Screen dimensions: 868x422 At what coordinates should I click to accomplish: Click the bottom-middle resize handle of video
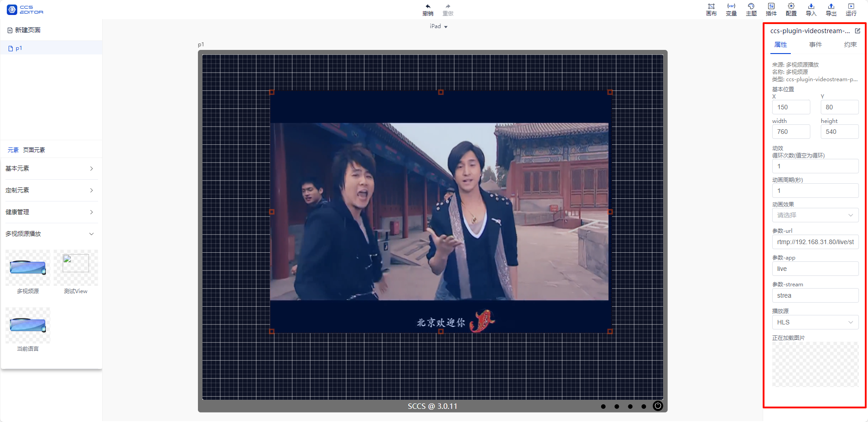click(441, 331)
